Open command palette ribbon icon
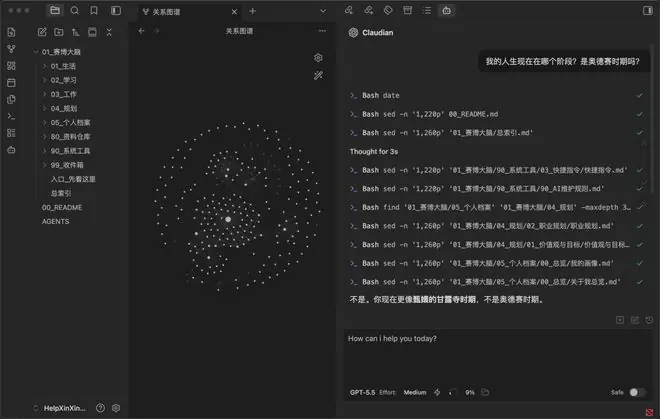660x419 pixels. coord(11,116)
